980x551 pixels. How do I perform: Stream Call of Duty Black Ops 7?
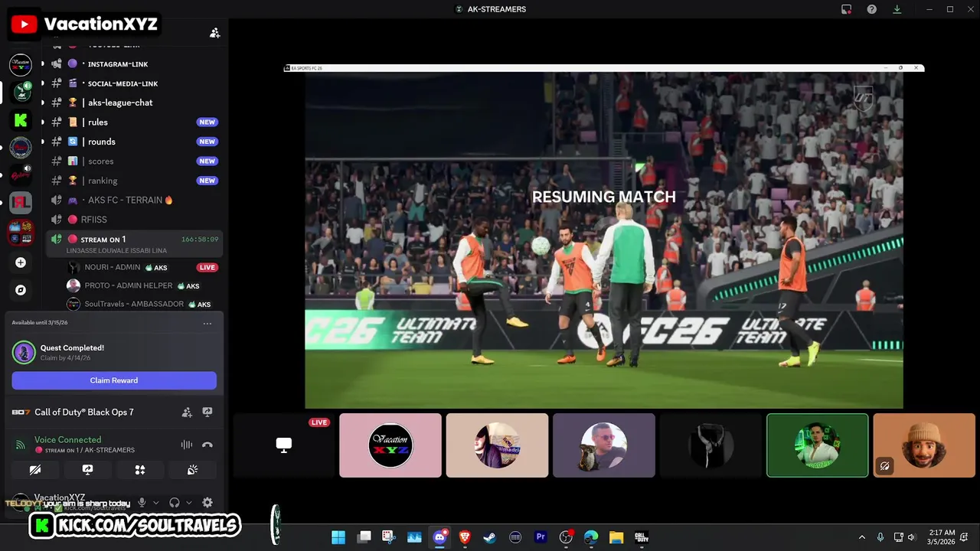(207, 412)
